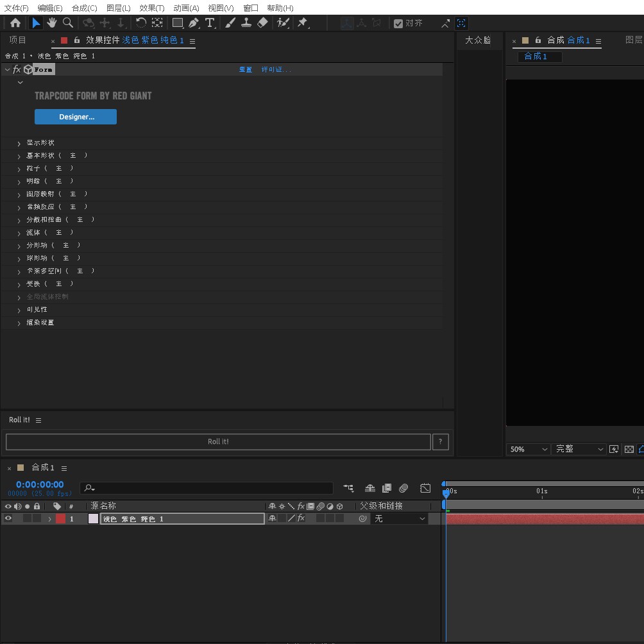Open the 完整 resolution dropdown
Image resolution: width=644 pixels, height=644 pixels.
click(579, 449)
